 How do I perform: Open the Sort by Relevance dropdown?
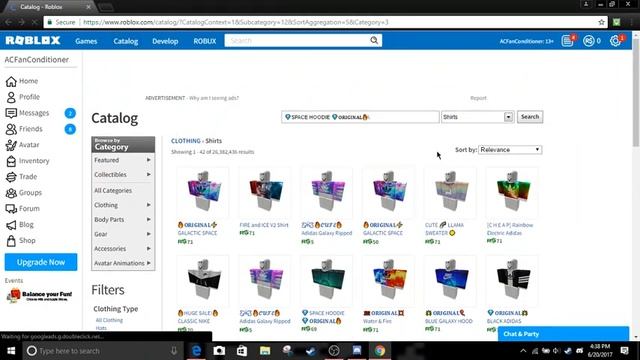click(x=510, y=150)
